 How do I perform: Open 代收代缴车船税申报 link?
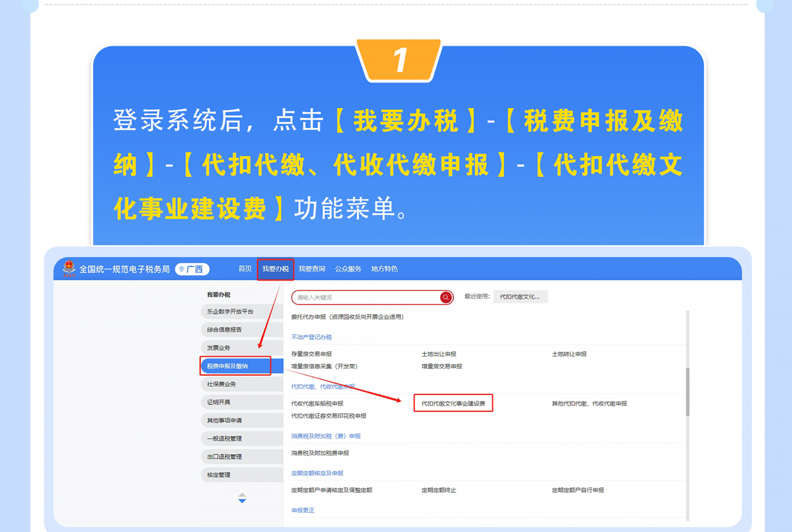pyautogui.click(x=317, y=403)
